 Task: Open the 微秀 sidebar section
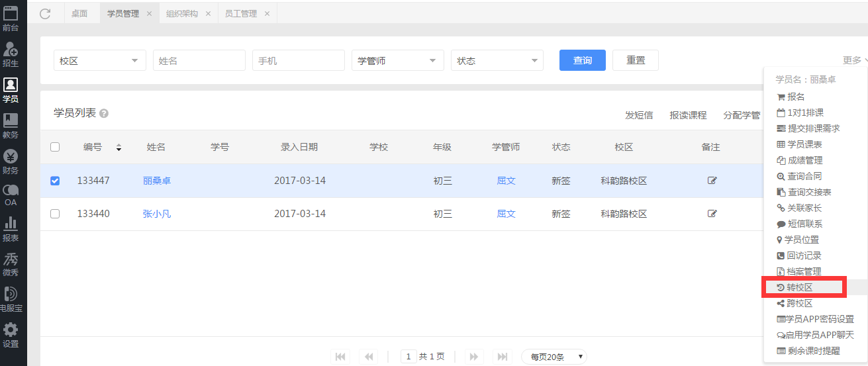[x=11, y=264]
